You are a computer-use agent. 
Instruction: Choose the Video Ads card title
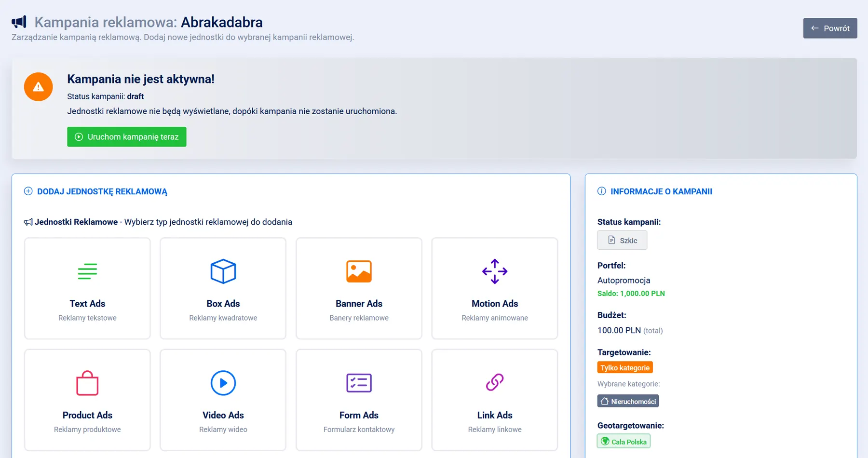(223, 415)
